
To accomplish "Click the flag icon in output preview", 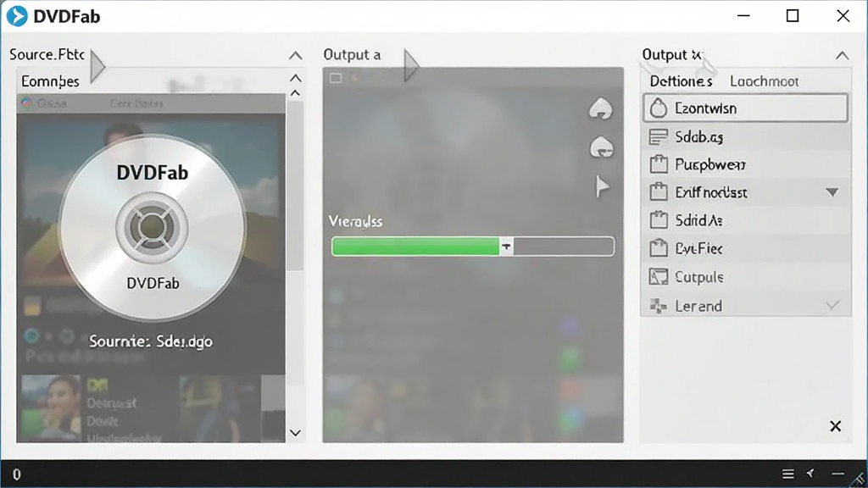I will (x=602, y=186).
